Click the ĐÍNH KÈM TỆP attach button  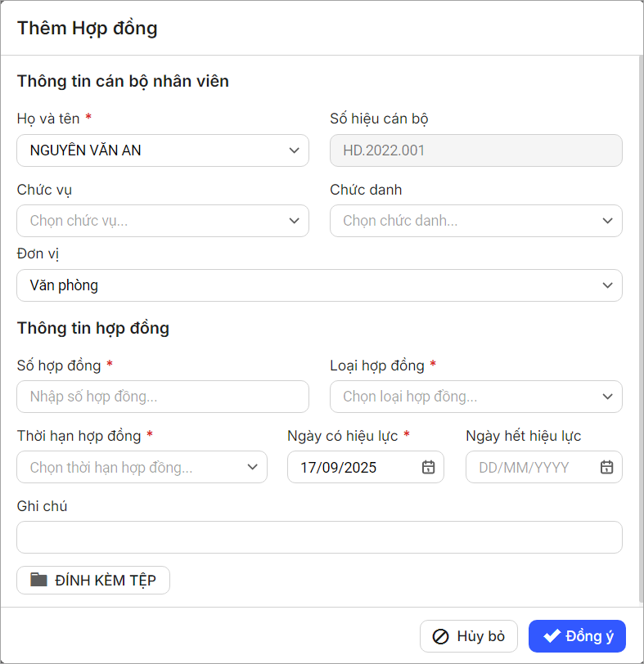[x=93, y=580]
